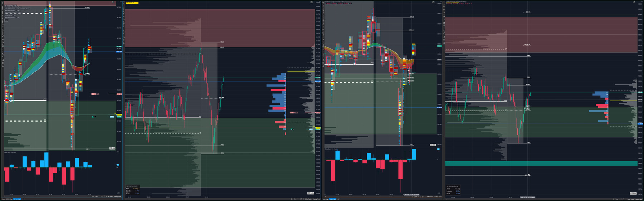Open DOM Trader under SI 5m chart
This screenshot has height=201, width=644.
(x=430, y=197)
